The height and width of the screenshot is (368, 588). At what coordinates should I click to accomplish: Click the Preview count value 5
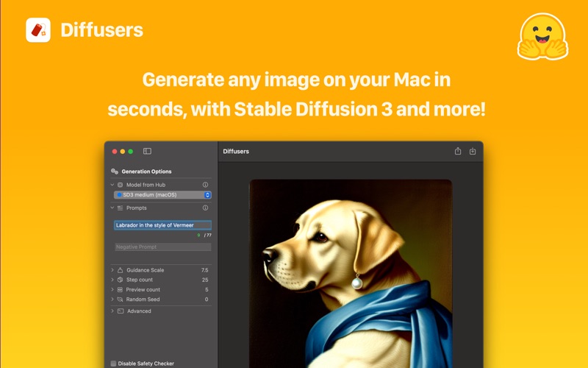coord(207,289)
